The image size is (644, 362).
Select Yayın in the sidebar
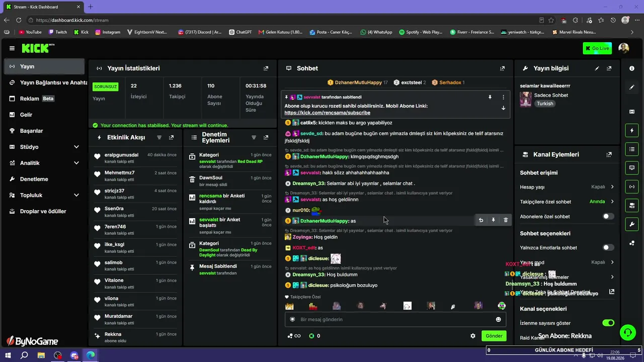44,66
